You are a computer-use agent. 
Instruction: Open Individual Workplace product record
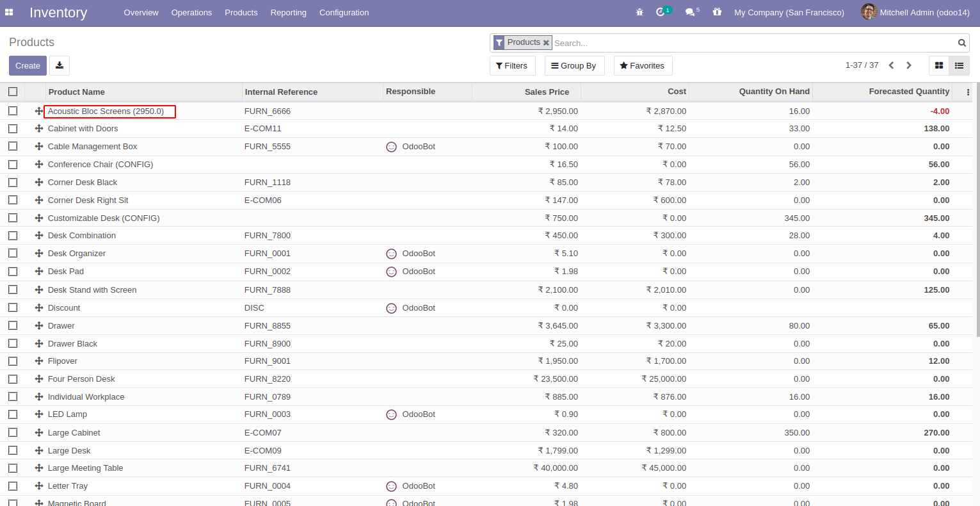pos(86,397)
